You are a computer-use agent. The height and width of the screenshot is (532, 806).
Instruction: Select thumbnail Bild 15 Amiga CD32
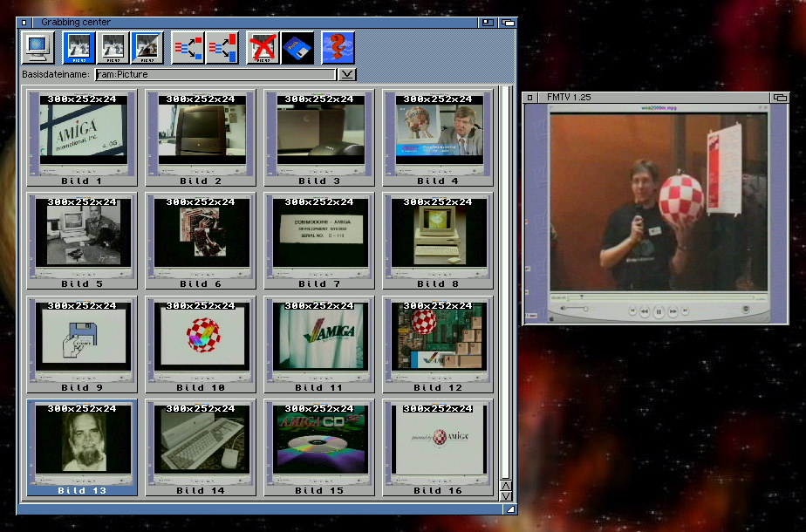[319, 447]
